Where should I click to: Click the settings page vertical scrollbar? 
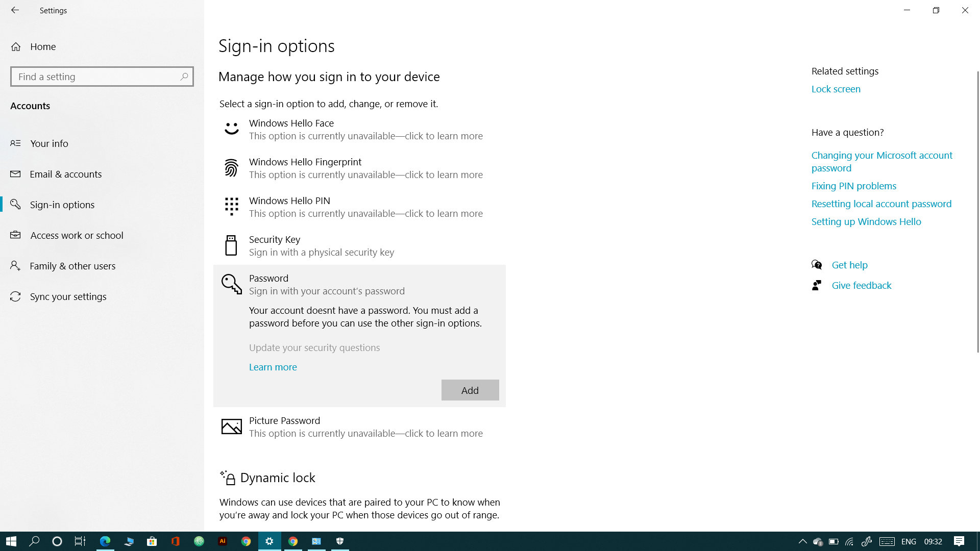tap(978, 212)
